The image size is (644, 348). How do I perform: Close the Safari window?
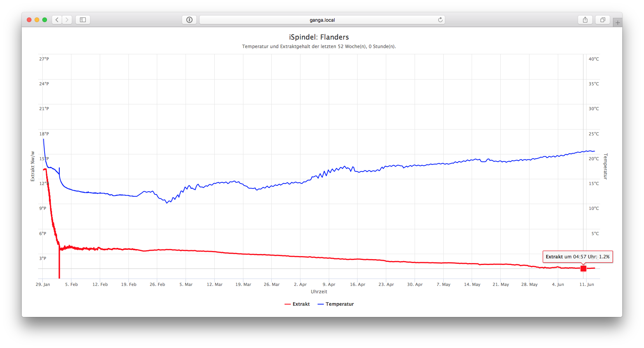coord(29,20)
